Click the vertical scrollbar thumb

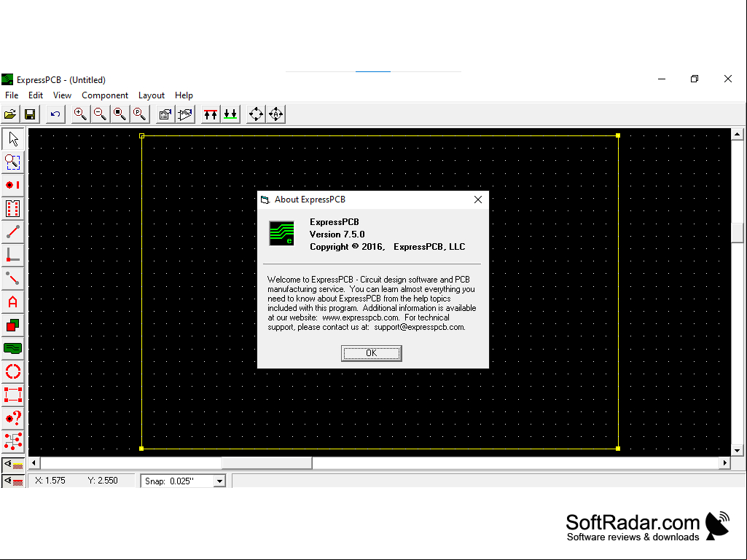pos(737,233)
